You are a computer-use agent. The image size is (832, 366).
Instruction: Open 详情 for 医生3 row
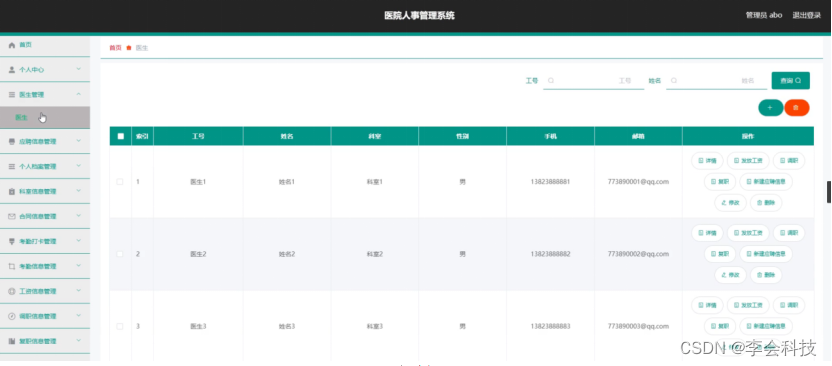click(707, 305)
